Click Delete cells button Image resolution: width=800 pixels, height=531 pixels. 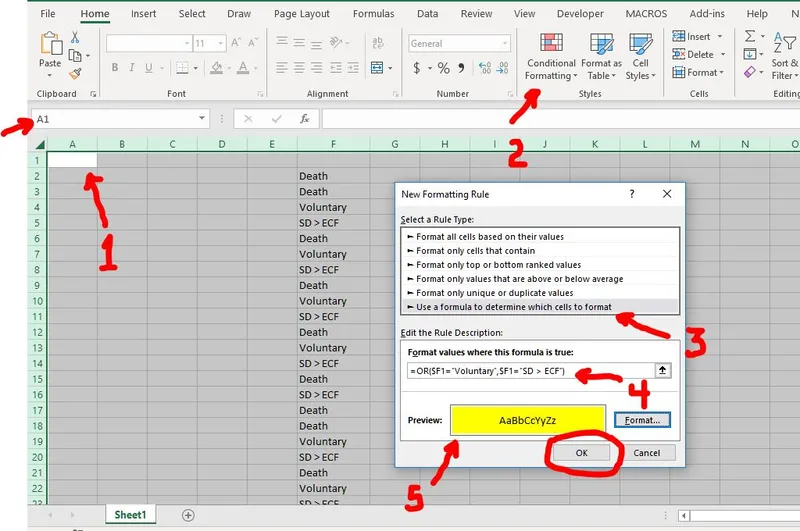[x=698, y=54]
